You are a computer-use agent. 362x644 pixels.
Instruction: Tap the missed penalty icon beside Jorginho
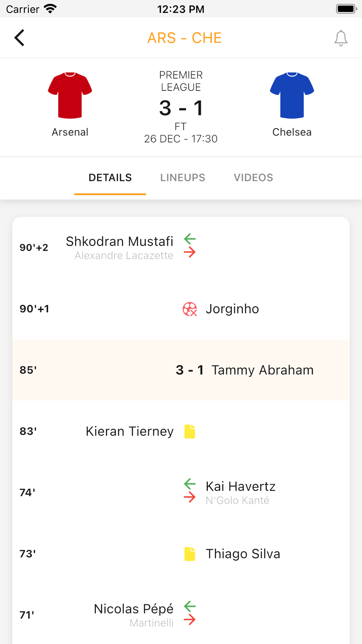click(x=190, y=309)
